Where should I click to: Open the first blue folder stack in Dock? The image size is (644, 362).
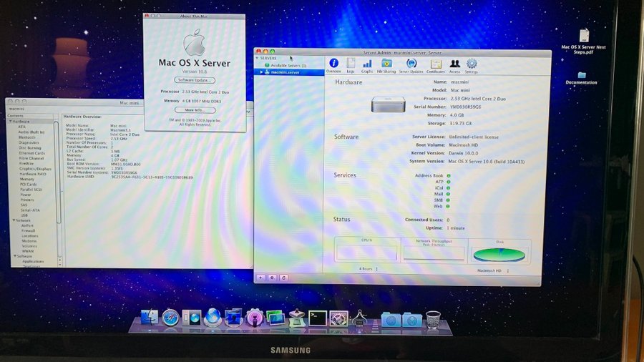click(x=391, y=319)
